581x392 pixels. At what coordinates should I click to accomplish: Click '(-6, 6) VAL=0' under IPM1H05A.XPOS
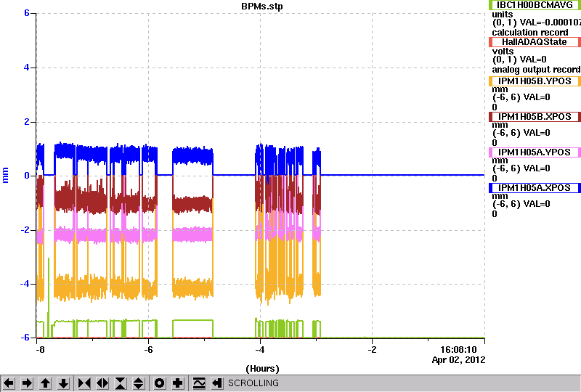(521, 204)
